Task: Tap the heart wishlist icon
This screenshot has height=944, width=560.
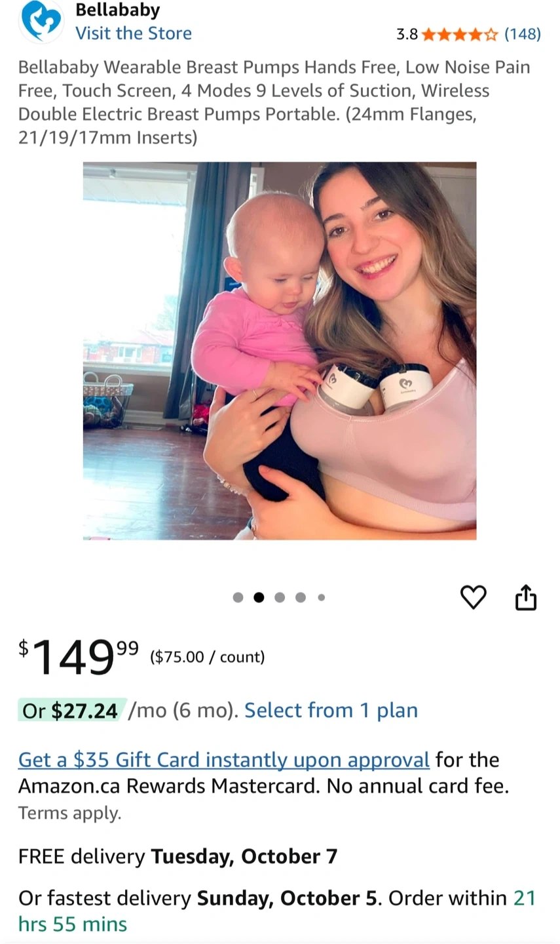Action: [474, 597]
